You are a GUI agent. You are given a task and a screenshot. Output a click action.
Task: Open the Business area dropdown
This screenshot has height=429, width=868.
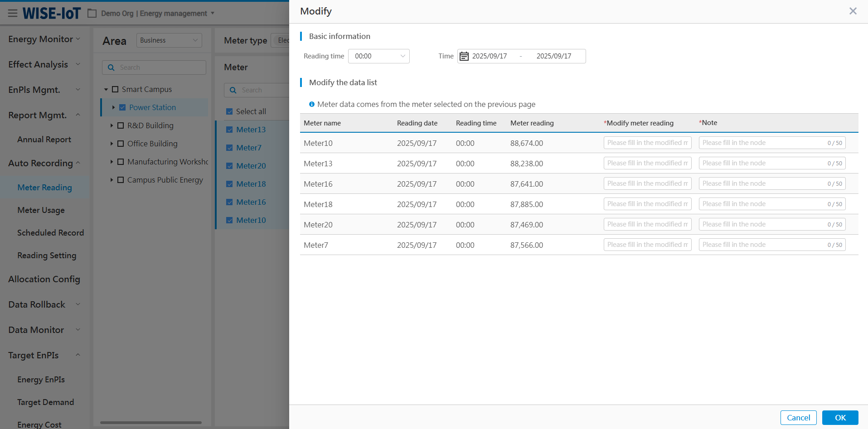(169, 40)
